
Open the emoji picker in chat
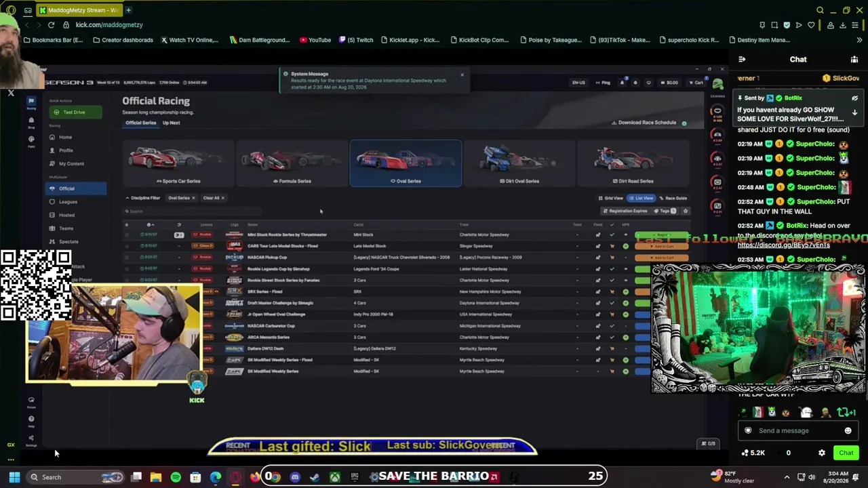coord(848,430)
